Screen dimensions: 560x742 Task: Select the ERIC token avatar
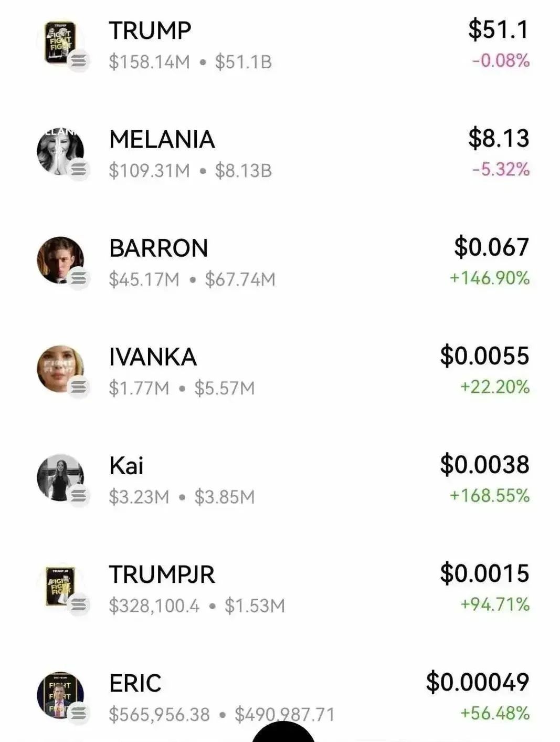[x=60, y=695]
